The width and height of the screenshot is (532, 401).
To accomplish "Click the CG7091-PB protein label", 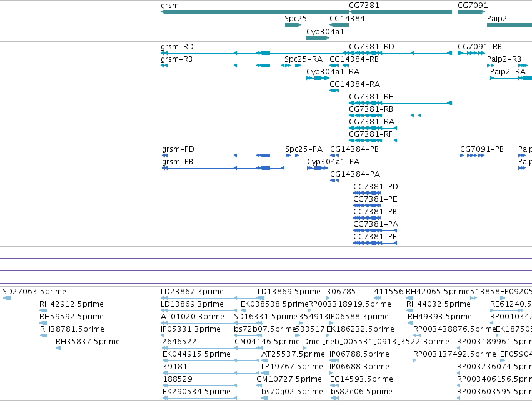I will point(482,149).
